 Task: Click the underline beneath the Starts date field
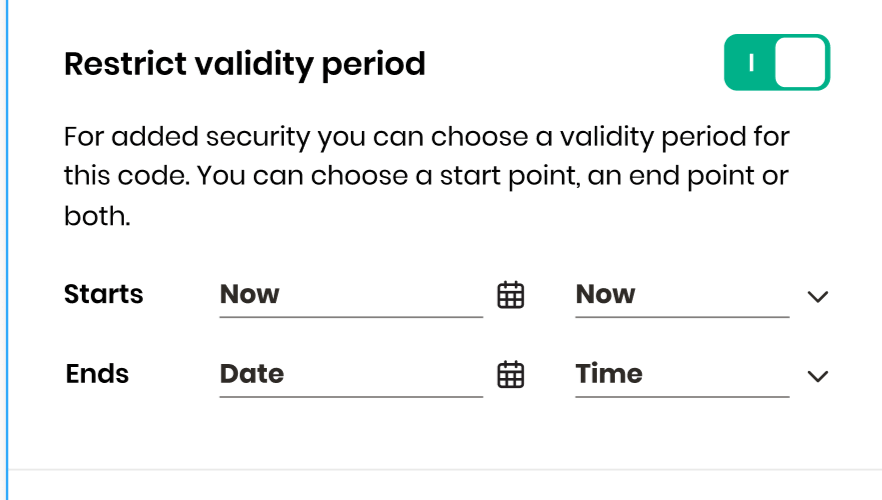tap(351, 317)
